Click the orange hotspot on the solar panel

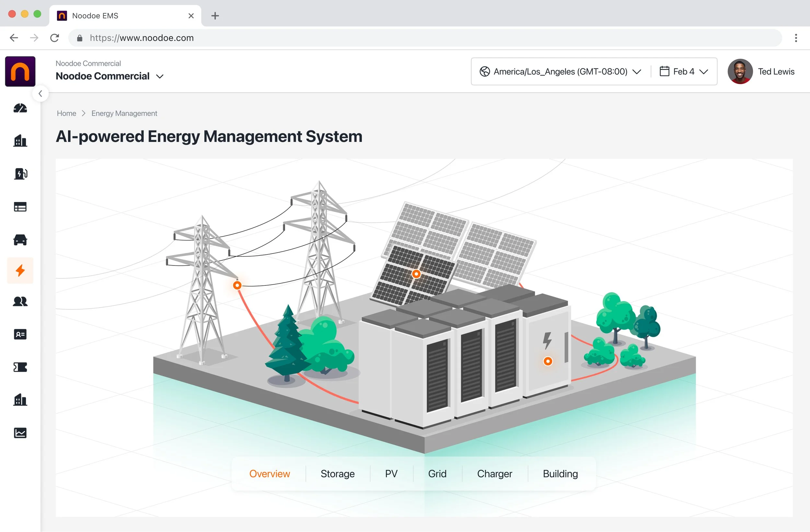(416, 274)
